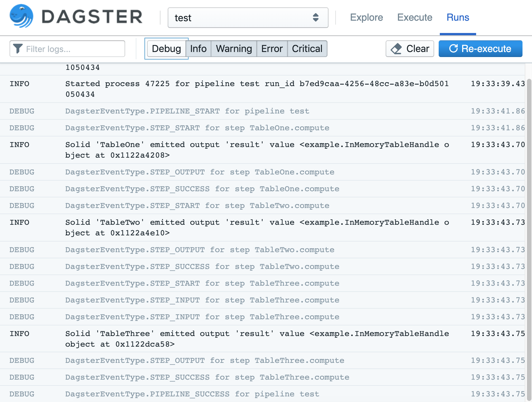Click the Clear button to clear logs
532x402 pixels.
[x=410, y=49]
